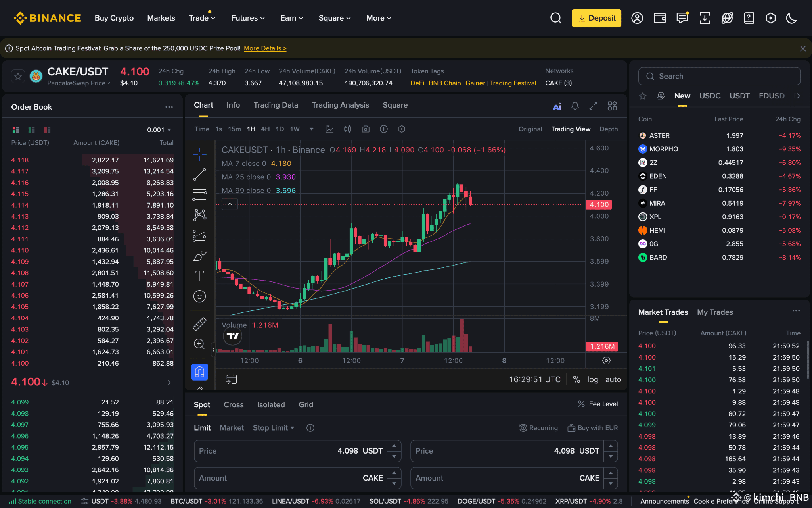Expand the Trade menu
Viewport: 812px width, 508px height.
[202, 18]
